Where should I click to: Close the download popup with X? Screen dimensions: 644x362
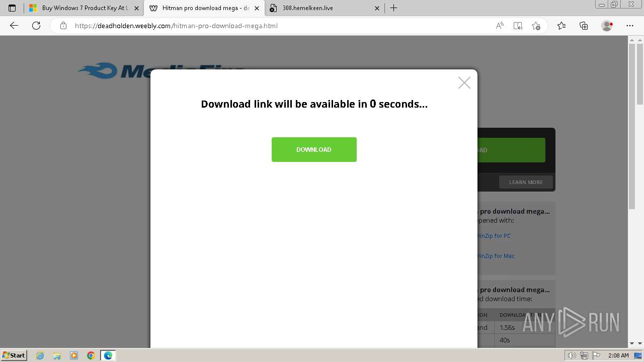click(464, 82)
